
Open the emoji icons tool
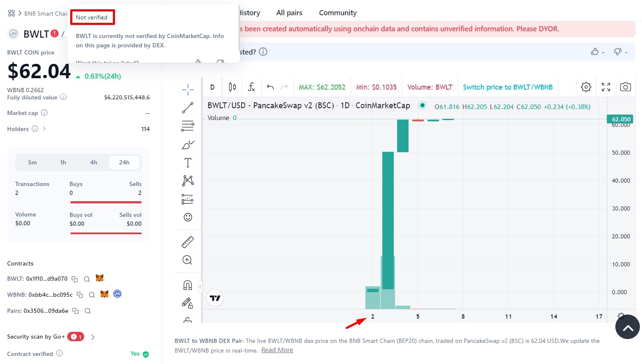(188, 217)
